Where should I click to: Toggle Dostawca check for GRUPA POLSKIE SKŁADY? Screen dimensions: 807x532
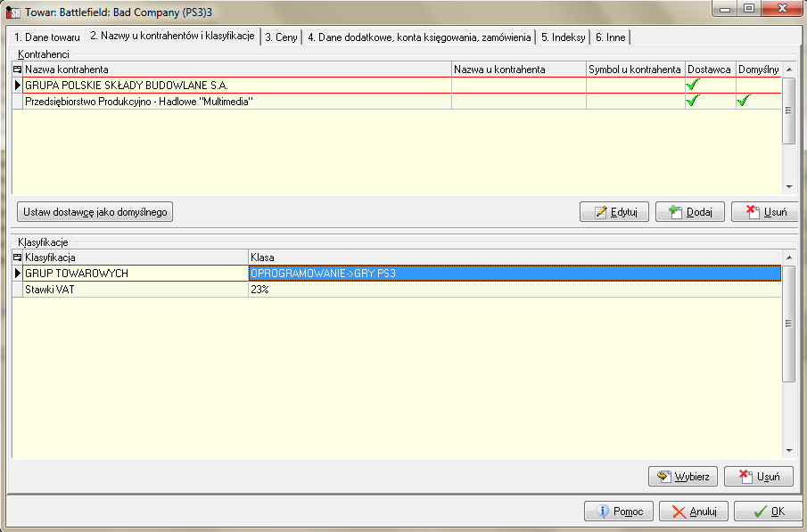[x=693, y=85]
